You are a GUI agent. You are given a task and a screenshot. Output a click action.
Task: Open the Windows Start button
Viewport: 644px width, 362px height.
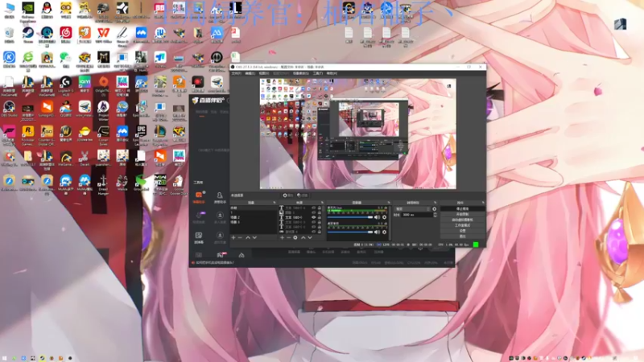5,358
